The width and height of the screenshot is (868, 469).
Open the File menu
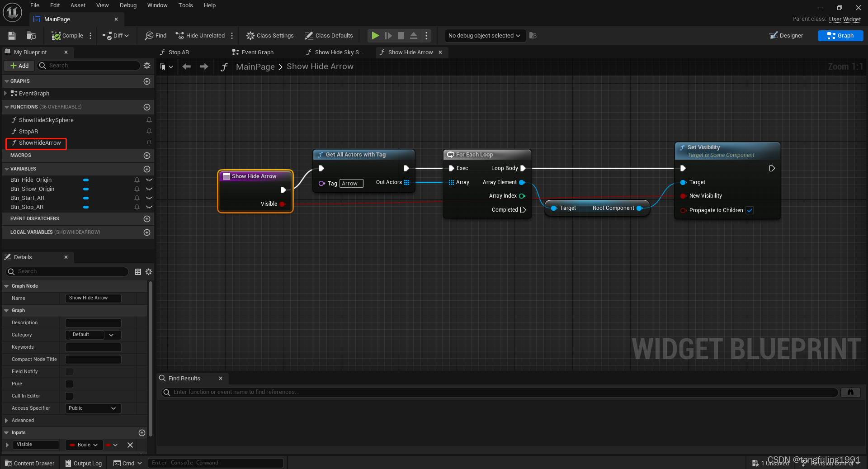35,5
